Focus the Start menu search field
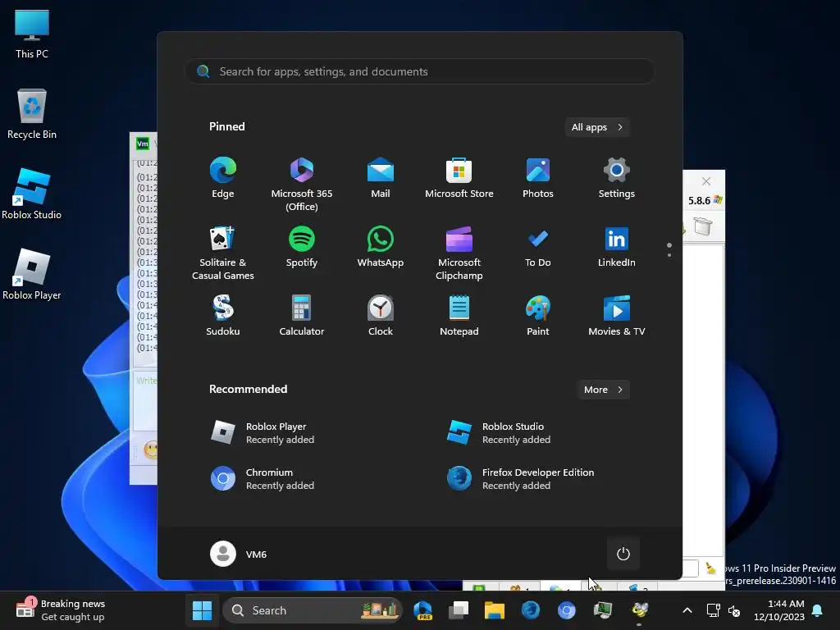Viewport: 840px width, 630px height. [420, 71]
